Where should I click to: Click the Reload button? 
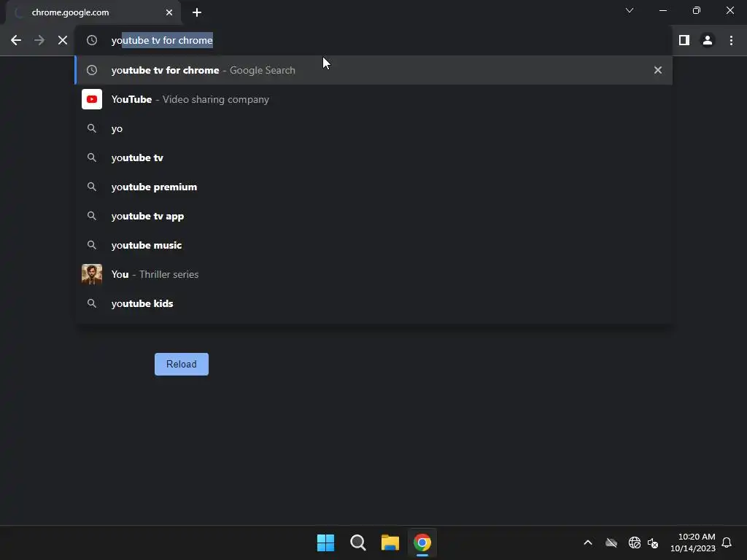182,365
